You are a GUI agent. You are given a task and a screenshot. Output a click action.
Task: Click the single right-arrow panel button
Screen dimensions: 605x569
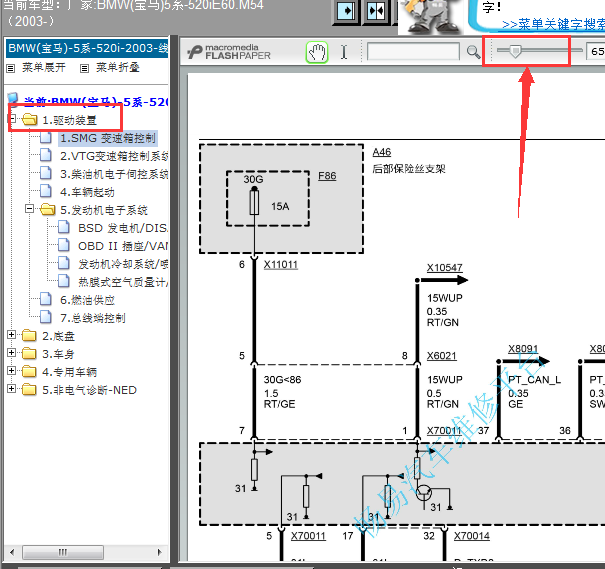coord(346,11)
